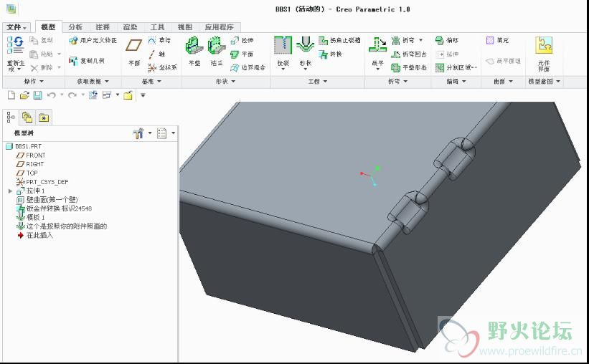Click the Redo arrow icon

pyautogui.click(x=72, y=95)
